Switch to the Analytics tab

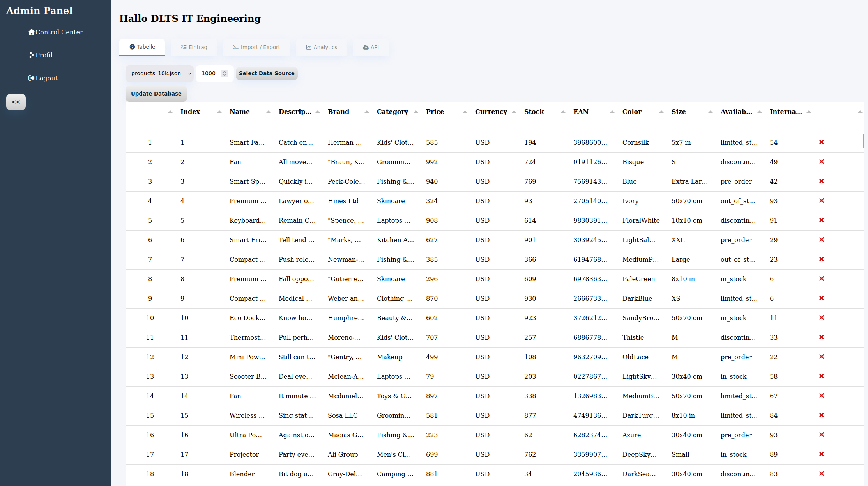pyautogui.click(x=321, y=47)
